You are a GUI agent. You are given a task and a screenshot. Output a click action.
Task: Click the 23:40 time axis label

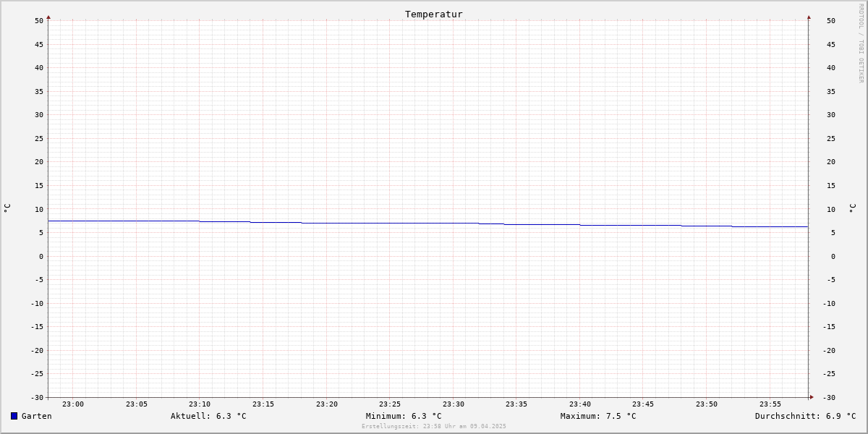[x=580, y=404]
